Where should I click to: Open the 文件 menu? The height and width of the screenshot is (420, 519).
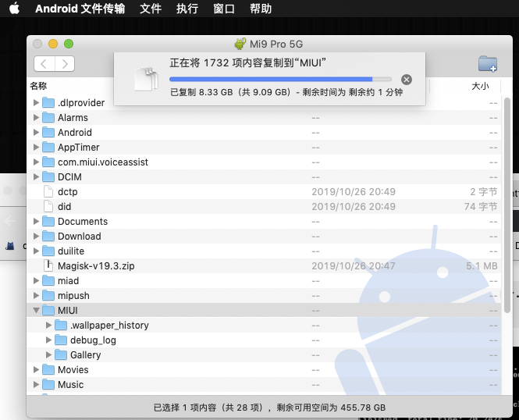tap(151, 9)
